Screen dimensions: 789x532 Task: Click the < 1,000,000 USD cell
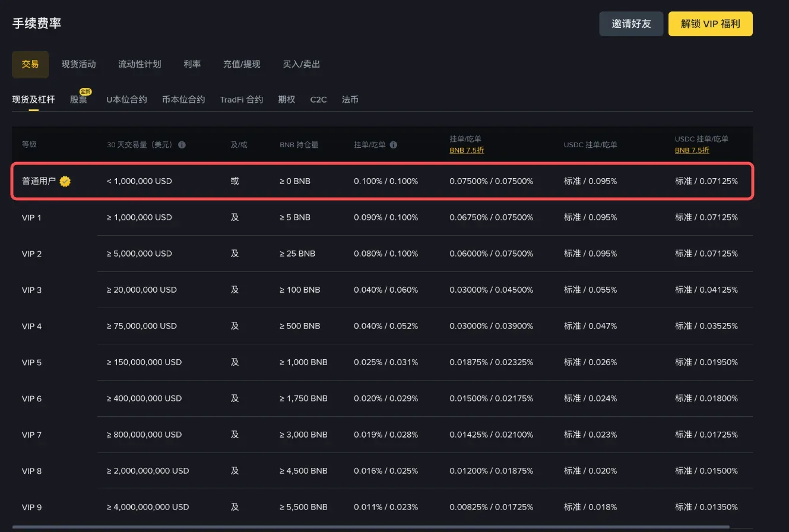(140, 181)
